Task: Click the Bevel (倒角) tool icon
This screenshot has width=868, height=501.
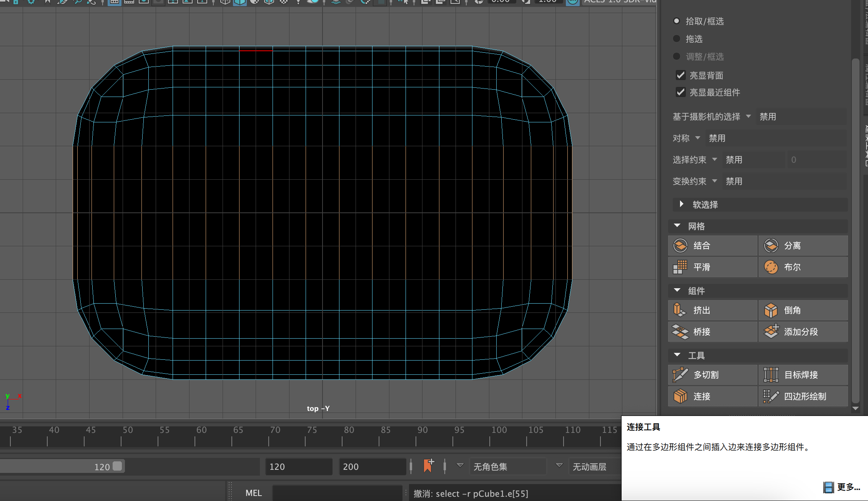Action: coord(771,310)
